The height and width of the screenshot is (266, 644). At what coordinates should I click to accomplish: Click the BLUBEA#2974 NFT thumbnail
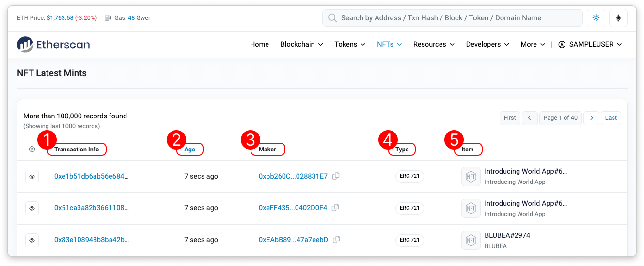tap(471, 240)
